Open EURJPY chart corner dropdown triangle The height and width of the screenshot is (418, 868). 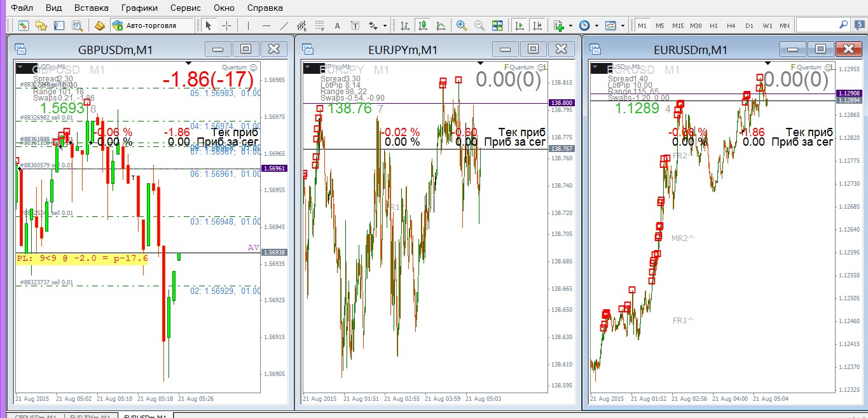click(x=308, y=67)
